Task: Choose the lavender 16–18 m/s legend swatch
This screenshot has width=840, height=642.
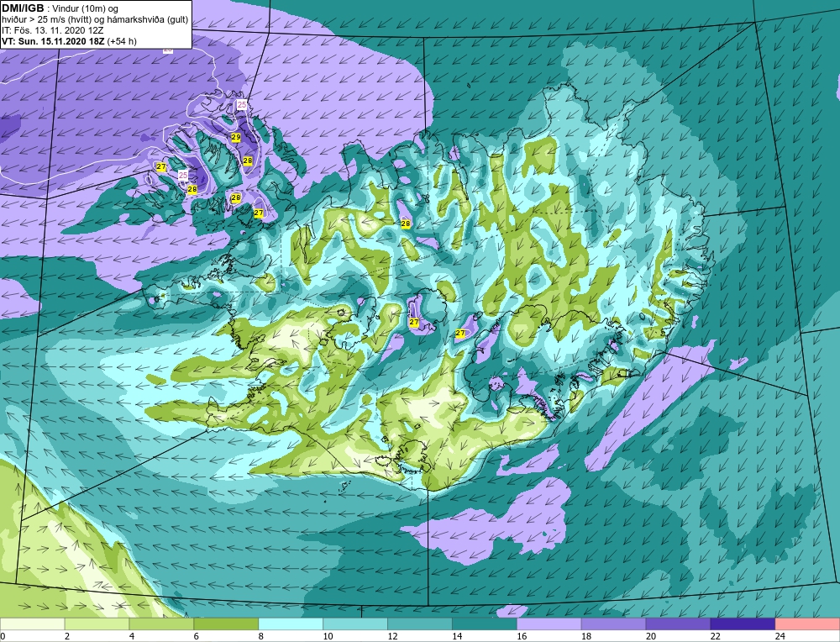Action: [549, 624]
